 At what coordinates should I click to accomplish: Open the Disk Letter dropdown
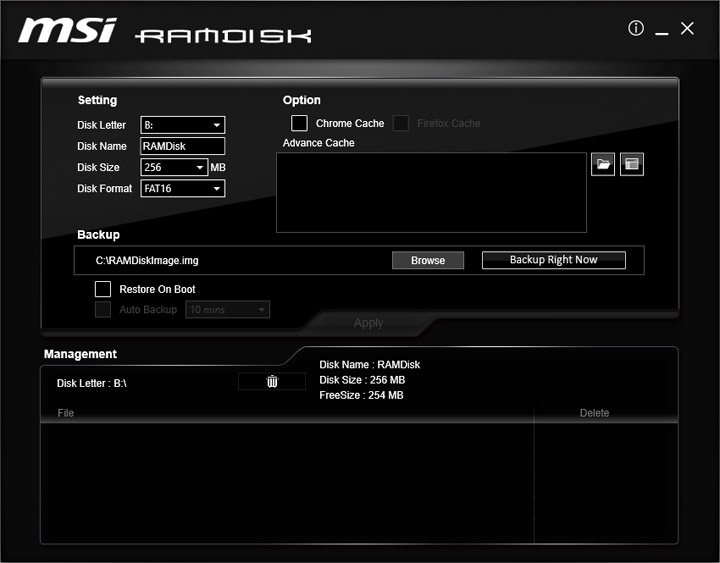click(182, 125)
